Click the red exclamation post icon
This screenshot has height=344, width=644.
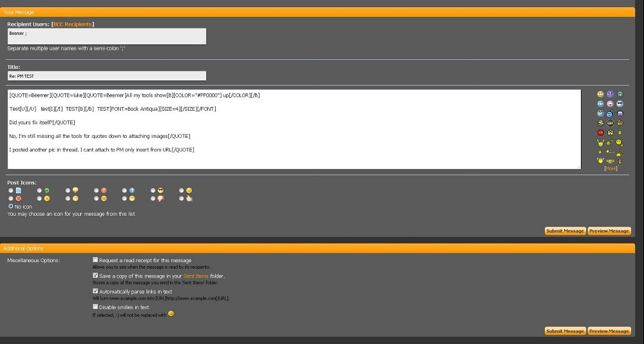click(x=104, y=191)
